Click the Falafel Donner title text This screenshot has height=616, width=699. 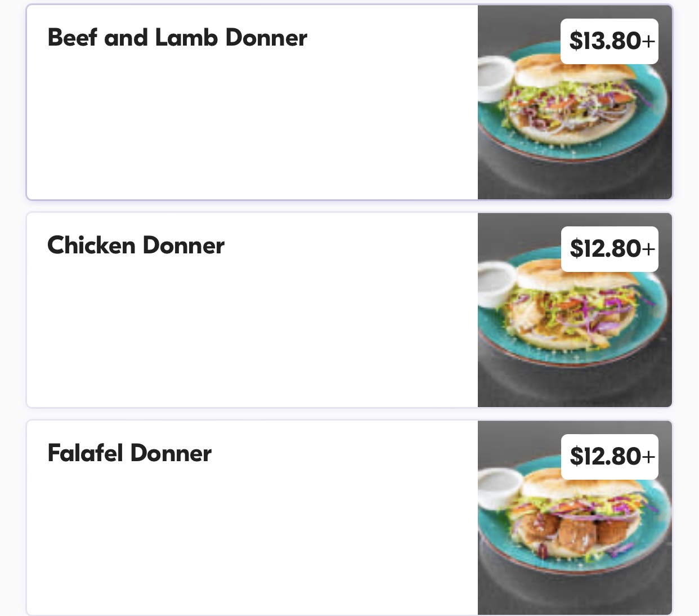129,453
